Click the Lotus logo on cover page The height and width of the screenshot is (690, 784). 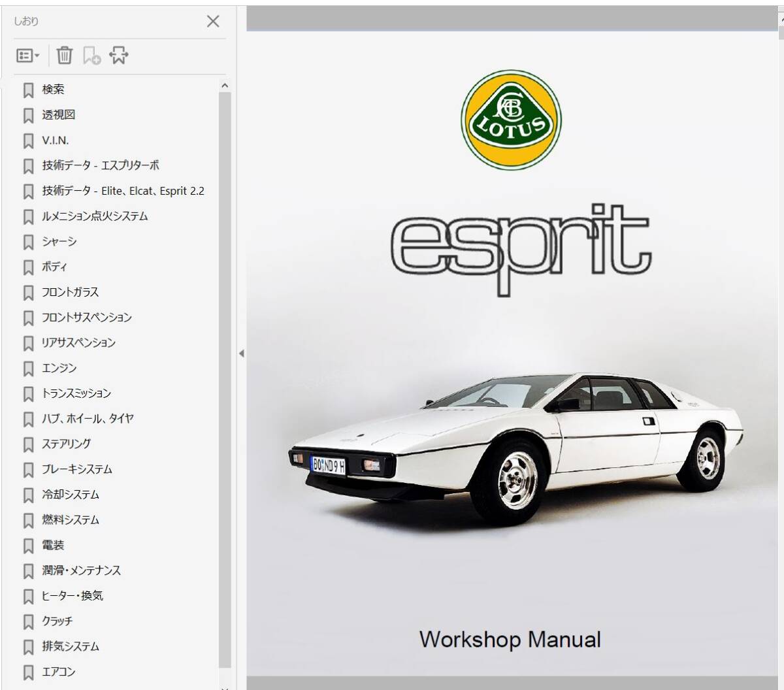coord(511,120)
